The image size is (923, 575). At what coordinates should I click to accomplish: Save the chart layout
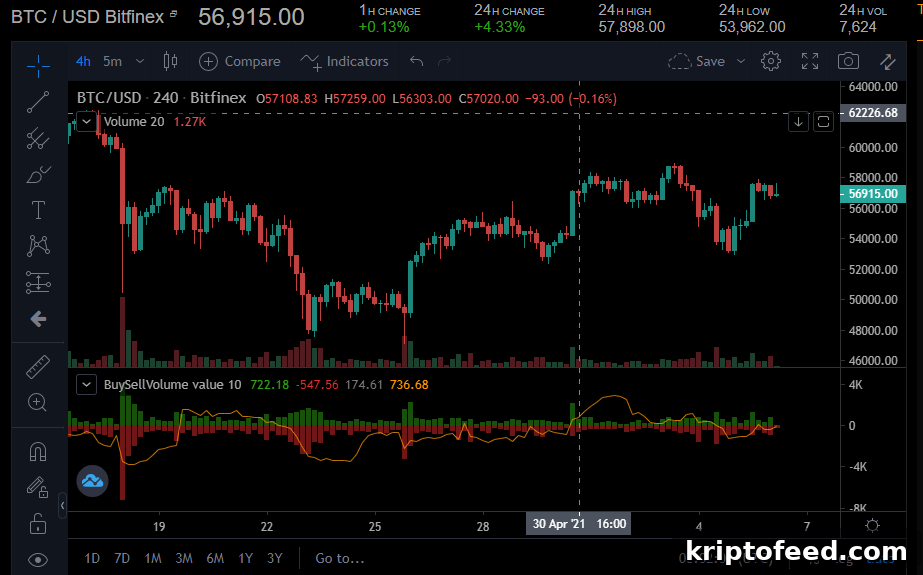(x=696, y=61)
